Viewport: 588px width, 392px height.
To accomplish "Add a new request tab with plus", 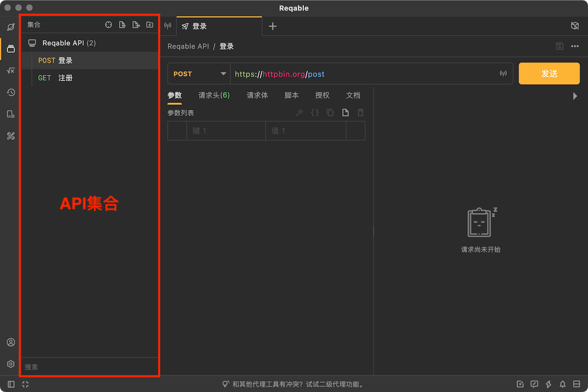I will pyautogui.click(x=273, y=26).
